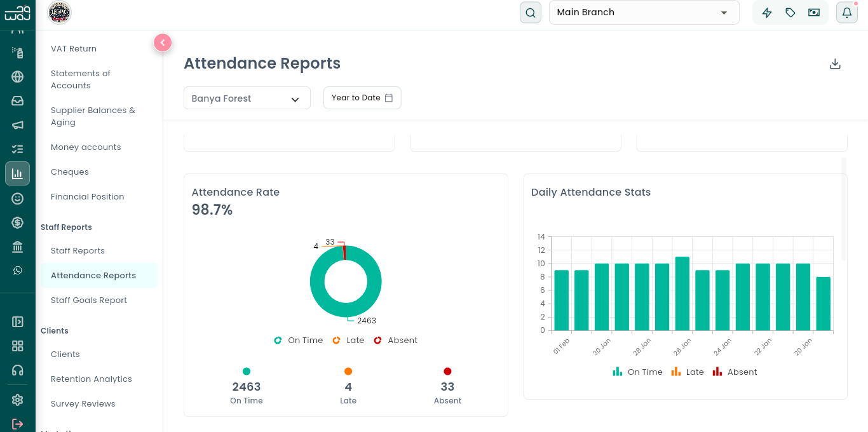Toggle Late series in Daily Attendance legend
Image resolution: width=868 pixels, height=432 pixels.
[x=688, y=372]
